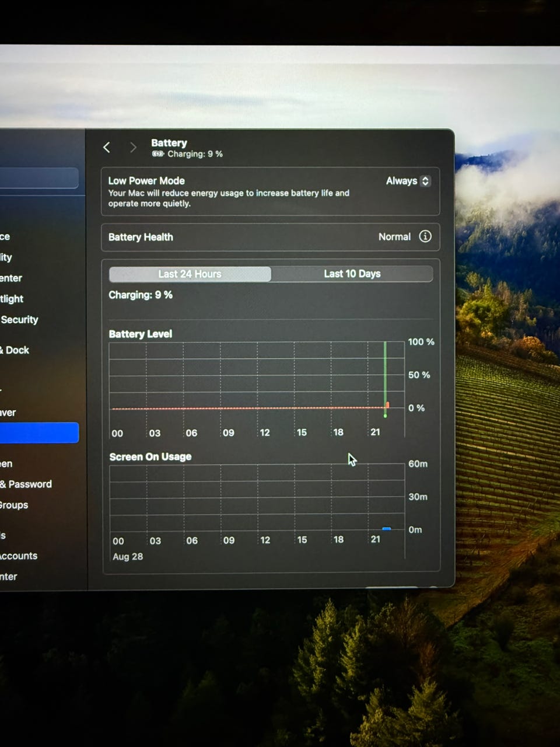Switch to the Last 24 Hours tab
Viewport: 560px width, 747px height.
[190, 274]
